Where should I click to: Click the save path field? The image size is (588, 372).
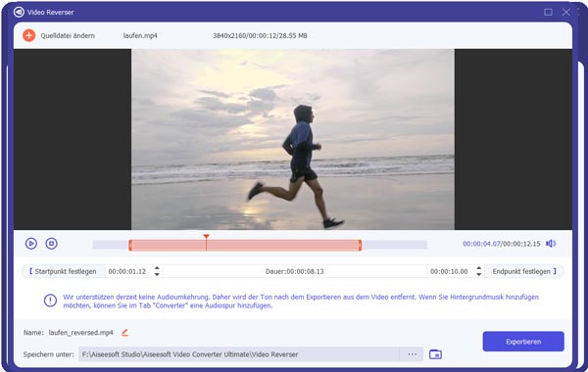point(239,354)
